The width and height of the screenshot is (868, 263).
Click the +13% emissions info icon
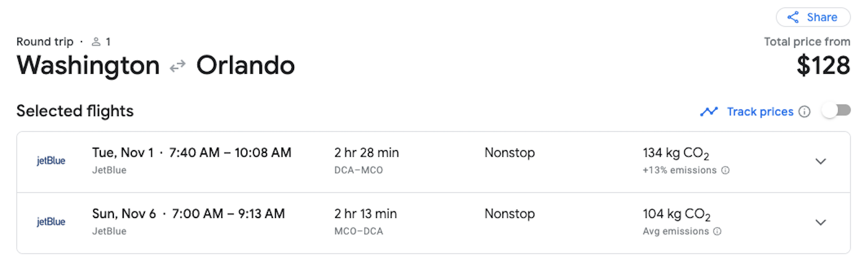point(725,170)
